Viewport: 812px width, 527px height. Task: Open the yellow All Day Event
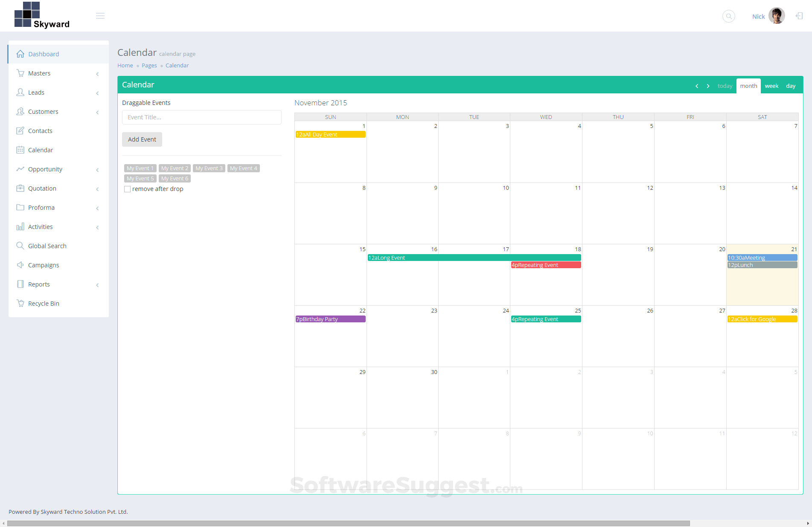click(330, 134)
